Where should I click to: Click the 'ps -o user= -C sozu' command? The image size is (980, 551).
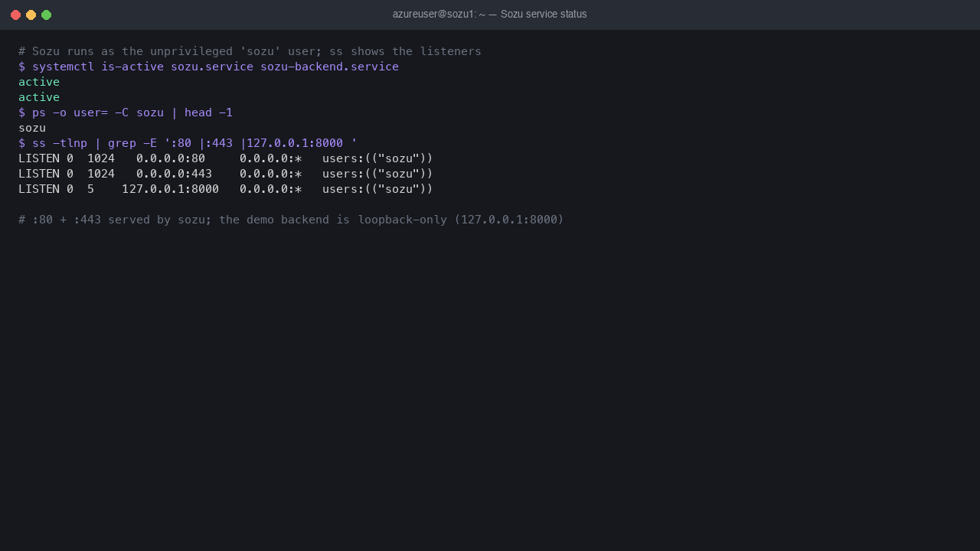(126, 112)
